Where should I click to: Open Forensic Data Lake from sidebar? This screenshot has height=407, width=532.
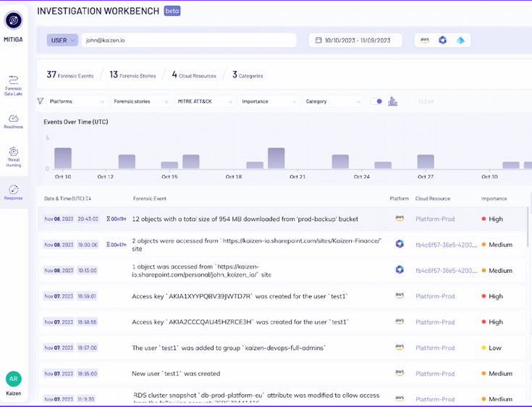click(x=14, y=82)
